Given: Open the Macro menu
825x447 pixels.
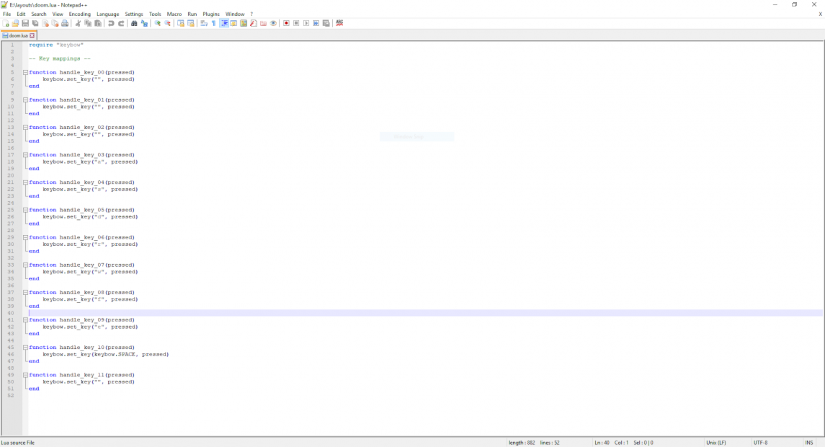Looking at the screenshot, I should coord(174,14).
